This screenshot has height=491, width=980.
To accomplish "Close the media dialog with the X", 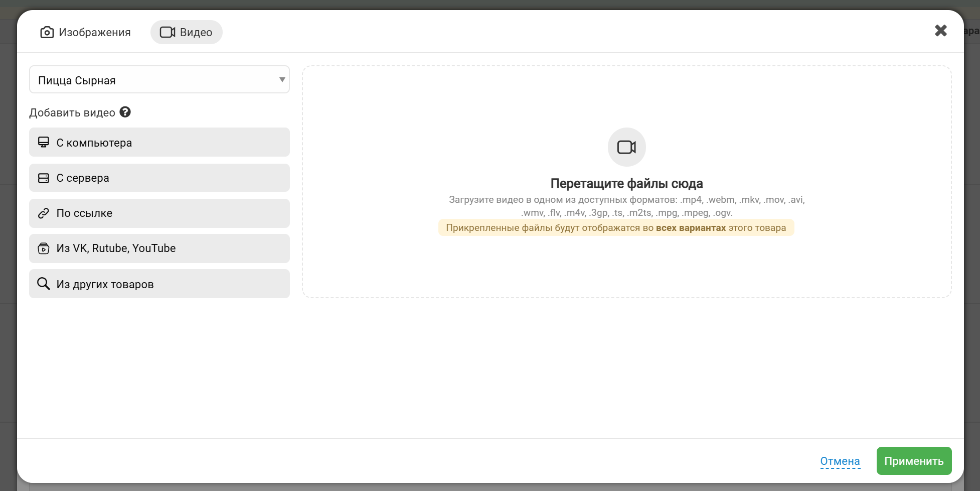I will [940, 31].
